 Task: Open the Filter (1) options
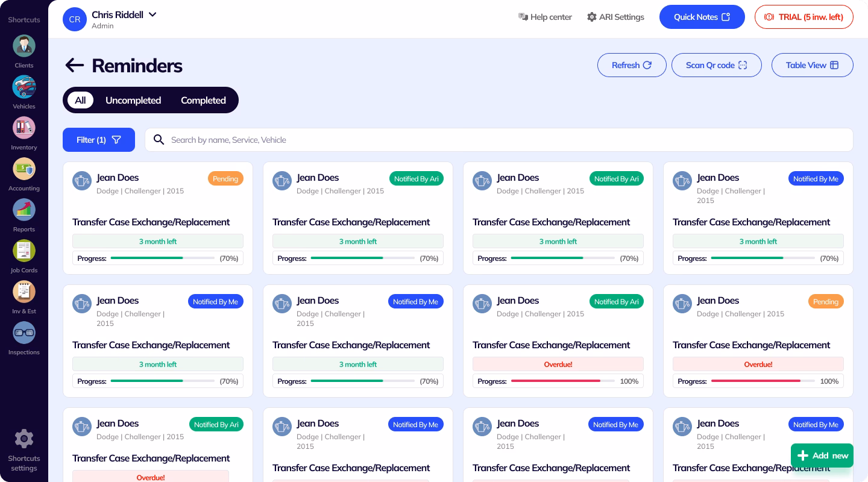point(99,140)
